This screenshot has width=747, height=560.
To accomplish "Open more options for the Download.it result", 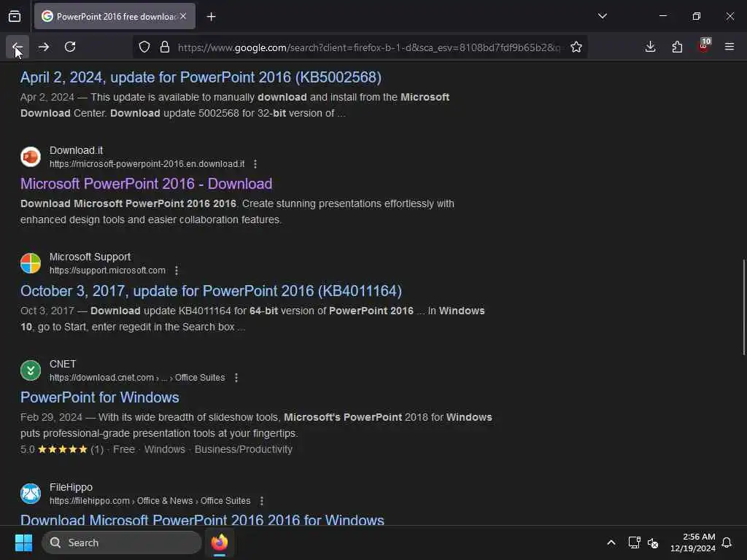I will [255, 164].
